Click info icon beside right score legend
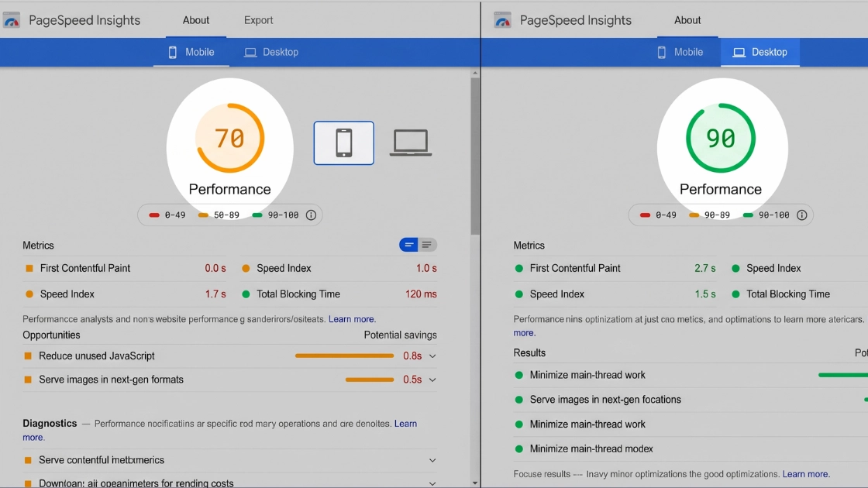Image resolution: width=868 pixels, height=488 pixels. tap(802, 215)
